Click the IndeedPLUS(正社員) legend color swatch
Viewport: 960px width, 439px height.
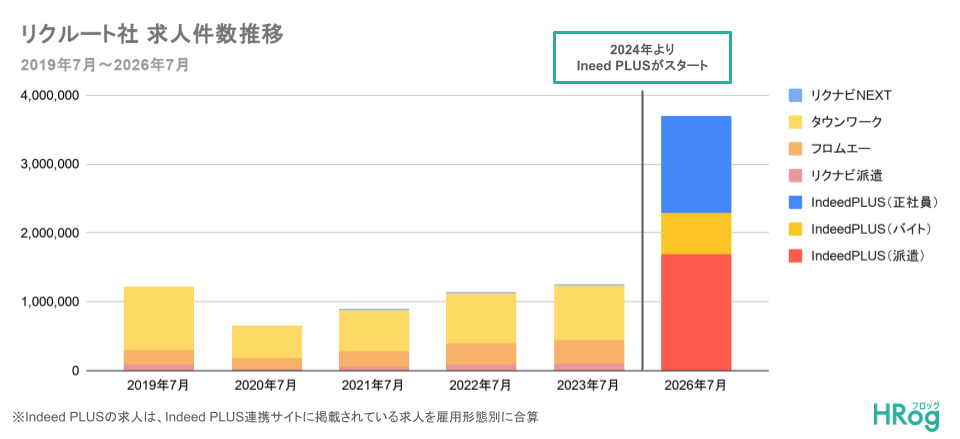tap(795, 202)
